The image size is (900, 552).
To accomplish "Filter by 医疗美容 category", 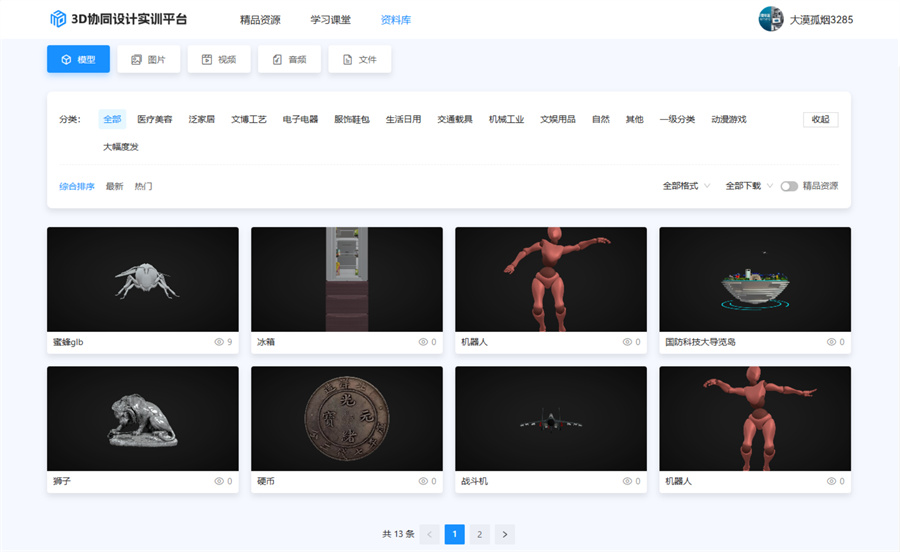I will [154, 119].
